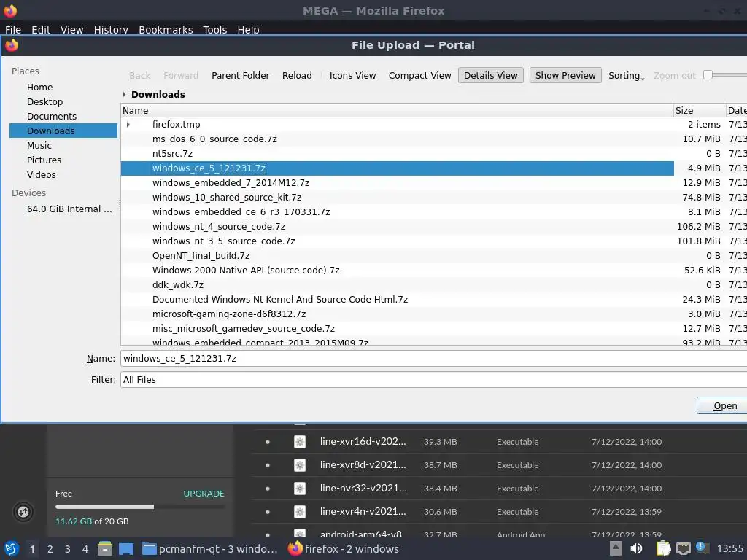Sort by the Name column header
The image size is (747, 560).
[x=397, y=111]
